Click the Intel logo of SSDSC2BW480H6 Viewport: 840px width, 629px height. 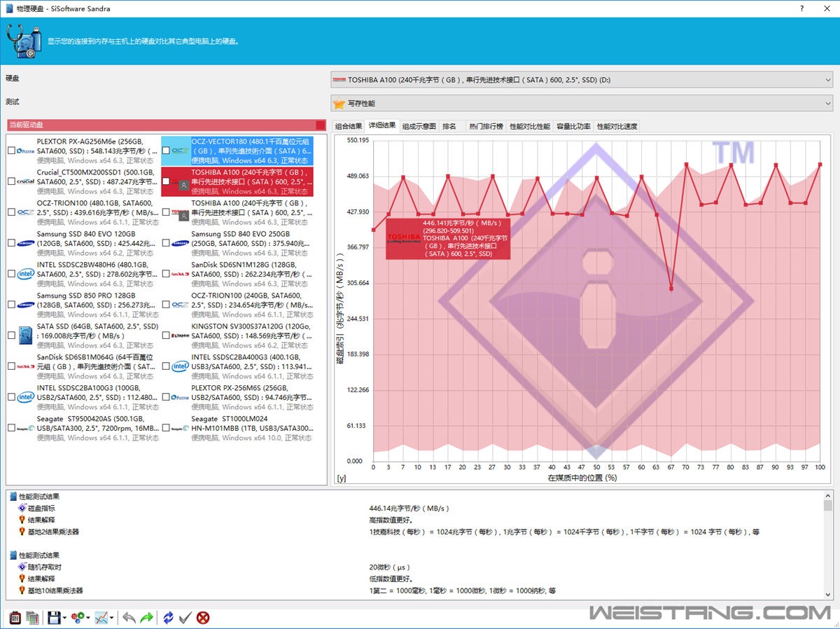26,274
